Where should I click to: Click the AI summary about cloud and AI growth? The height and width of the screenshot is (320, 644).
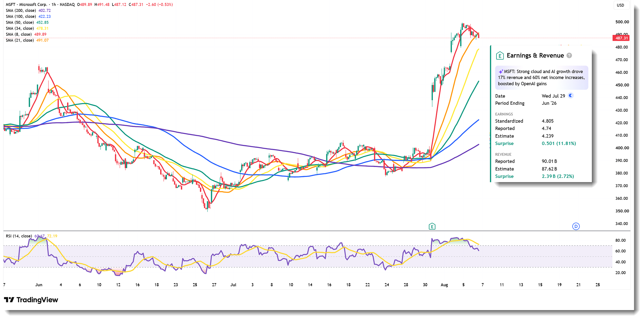pyautogui.click(x=541, y=78)
